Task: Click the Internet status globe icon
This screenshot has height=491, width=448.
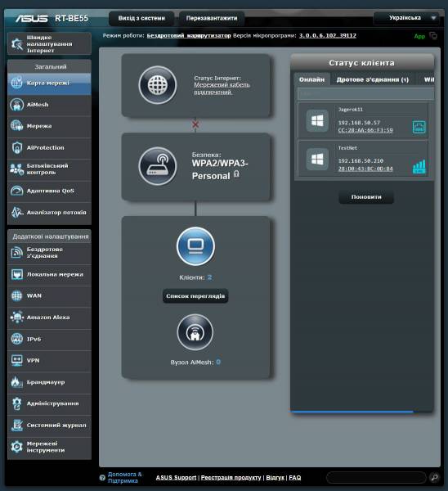Action: coord(158,85)
